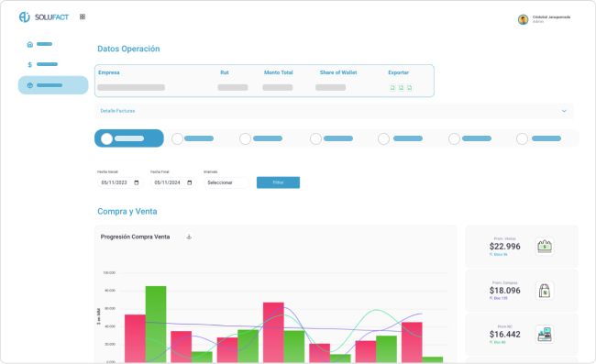Click the user name text beside avatar
This screenshot has height=364, width=596.
(551, 17)
